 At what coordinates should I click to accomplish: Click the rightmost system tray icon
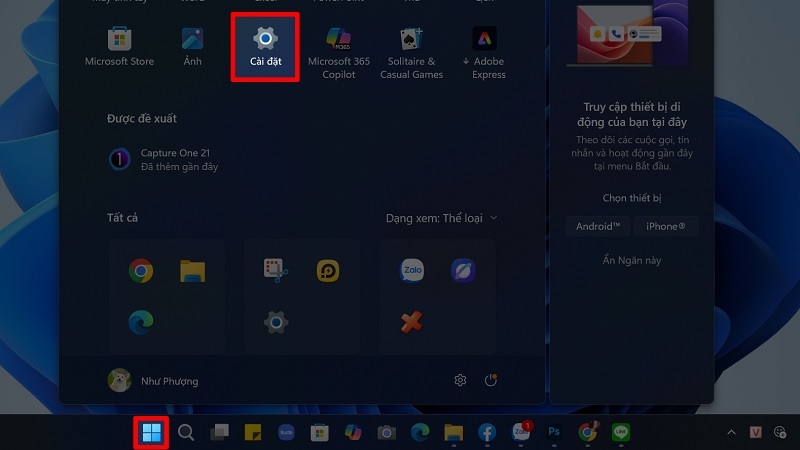[780, 433]
